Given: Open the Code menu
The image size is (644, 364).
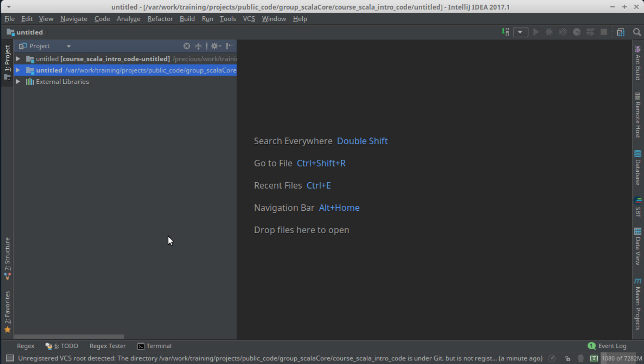Looking at the screenshot, I should point(102,19).
